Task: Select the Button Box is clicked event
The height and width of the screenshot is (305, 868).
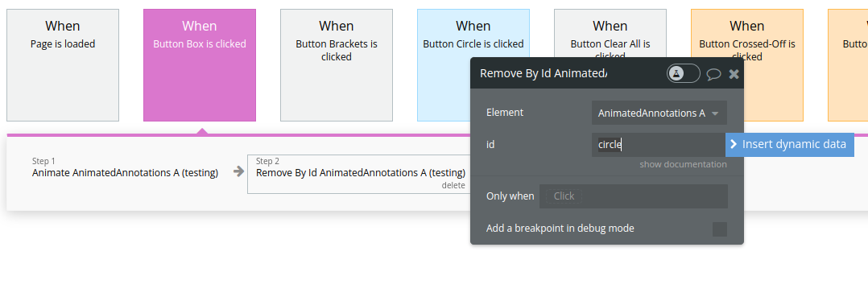Action: [x=200, y=64]
